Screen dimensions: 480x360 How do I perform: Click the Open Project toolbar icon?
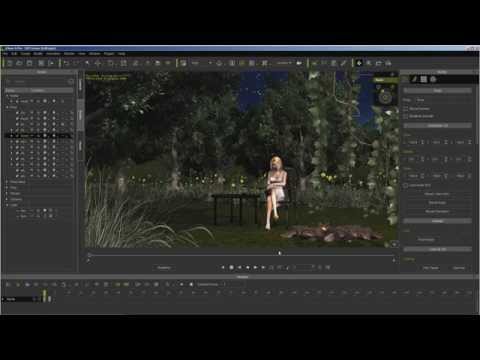(x=19, y=63)
